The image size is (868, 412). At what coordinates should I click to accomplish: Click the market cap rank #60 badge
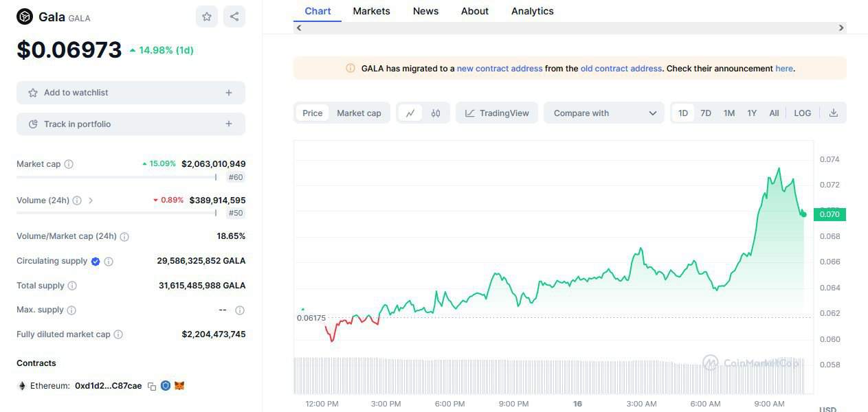click(x=236, y=177)
